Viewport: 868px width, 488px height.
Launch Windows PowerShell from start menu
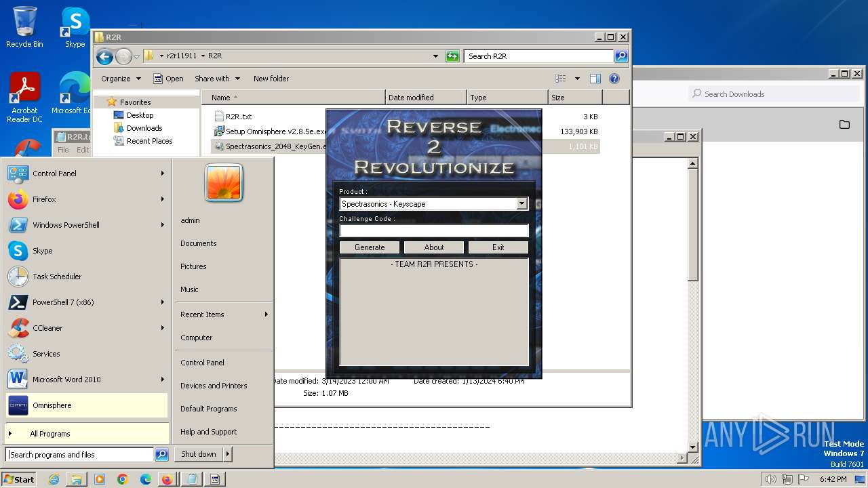coord(86,225)
